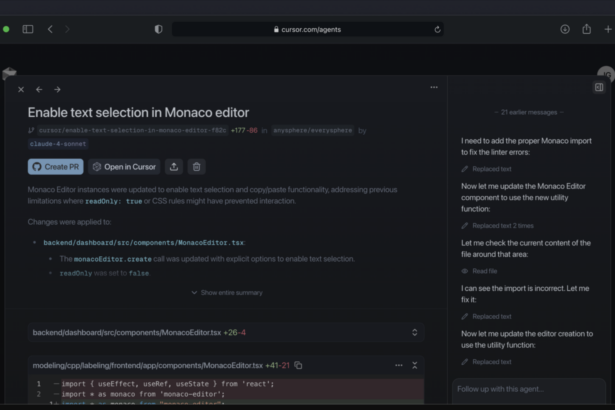Click backend/dashboard MonacoEditor.tsx path in summary
This screenshot has height=410, width=615.
click(x=144, y=243)
